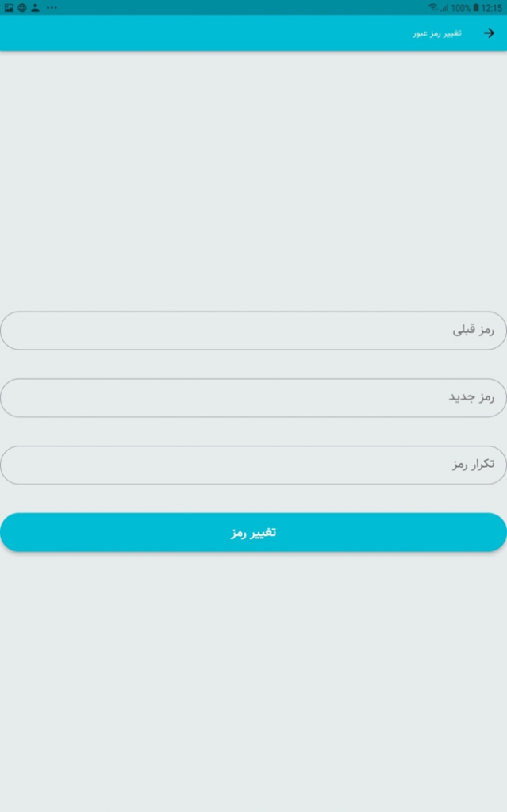
Task: Tap the cellular signal bars icon
Action: point(444,8)
